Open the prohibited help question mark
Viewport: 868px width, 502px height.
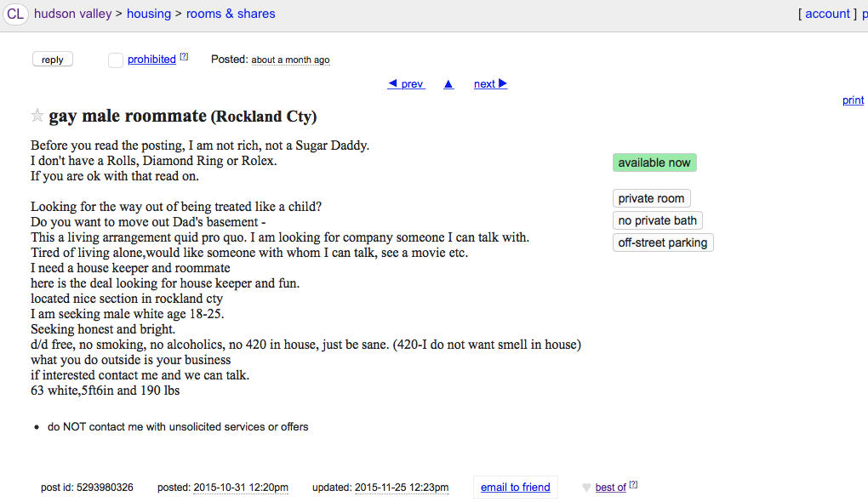point(184,57)
